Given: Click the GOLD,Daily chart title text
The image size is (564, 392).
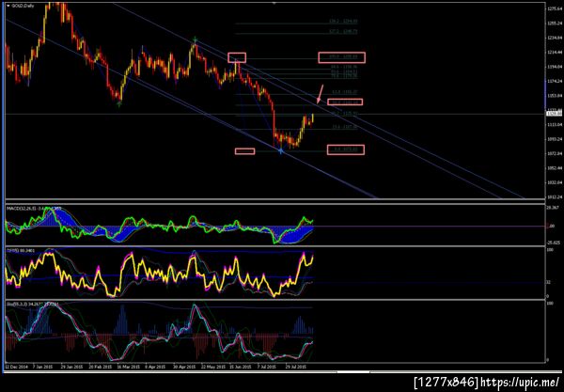Looking at the screenshot, I should point(23,6).
